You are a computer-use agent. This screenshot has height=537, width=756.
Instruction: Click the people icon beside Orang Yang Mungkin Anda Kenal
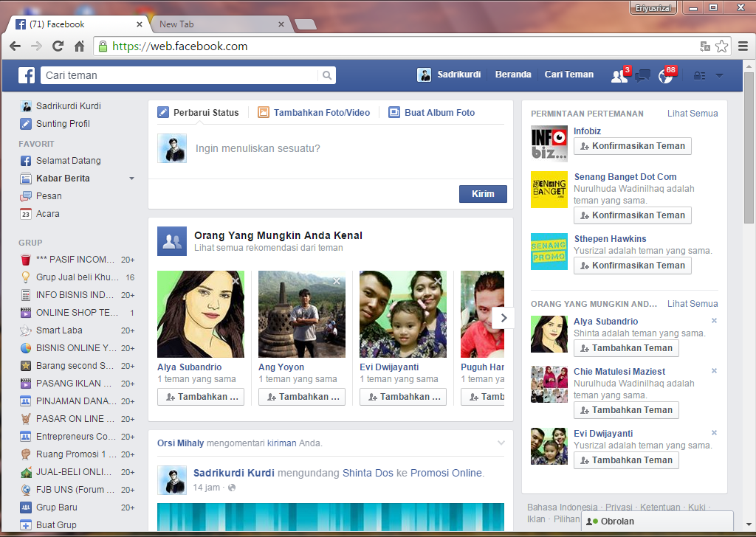pyautogui.click(x=172, y=240)
